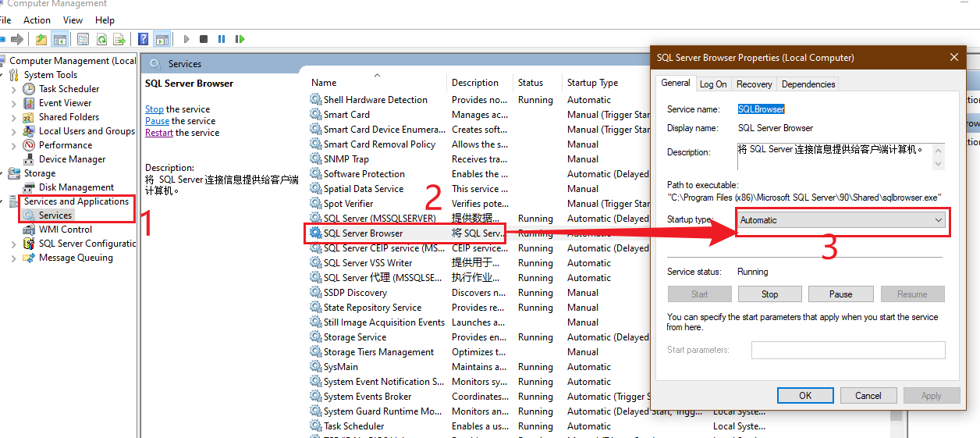980x438 pixels.
Task: Select Services and Applications tree node
Action: click(76, 201)
